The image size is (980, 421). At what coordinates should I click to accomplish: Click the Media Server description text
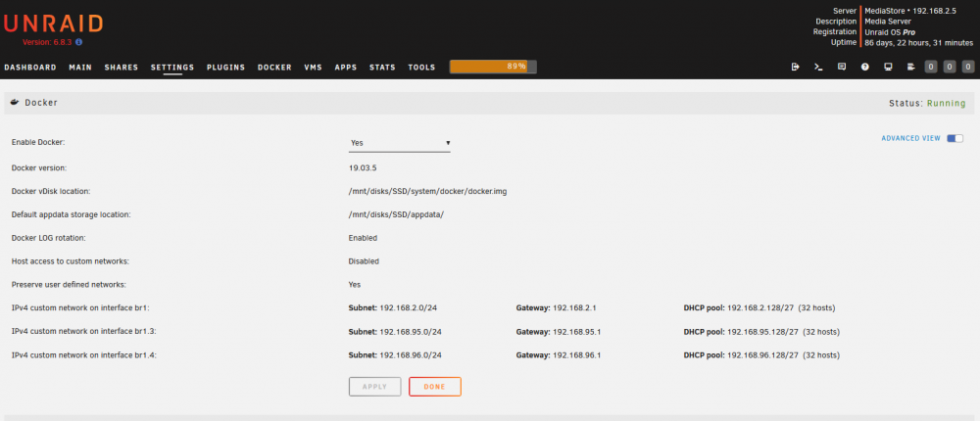pos(888,22)
